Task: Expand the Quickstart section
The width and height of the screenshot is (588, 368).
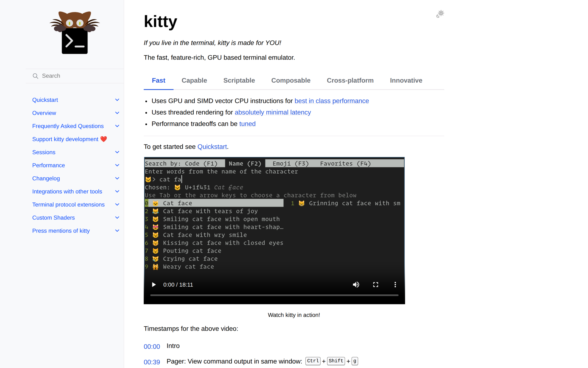Action: [117, 100]
